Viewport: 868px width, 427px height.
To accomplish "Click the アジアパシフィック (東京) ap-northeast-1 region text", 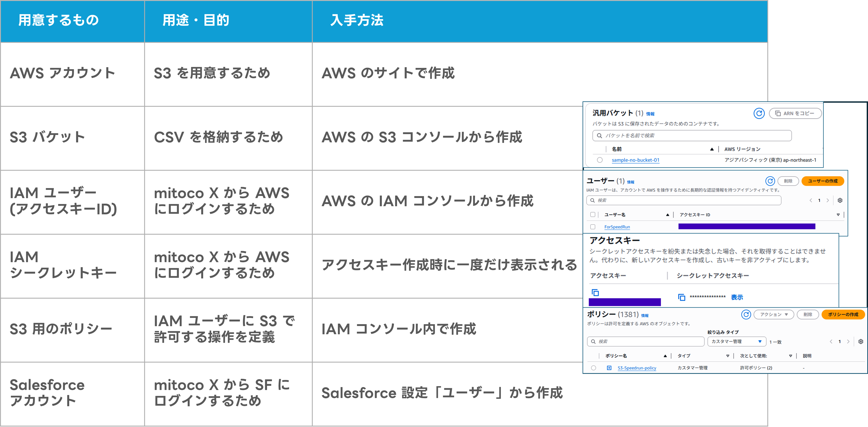I will (x=770, y=160).
